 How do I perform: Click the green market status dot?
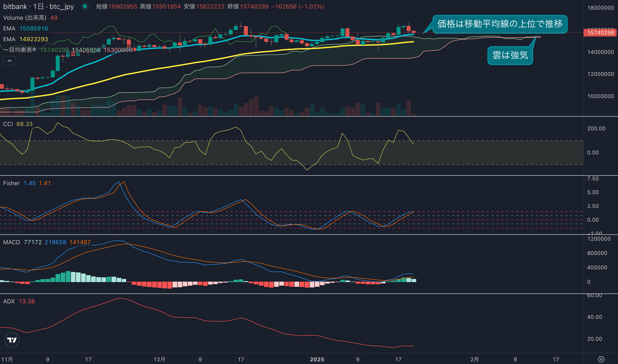point(85,6)
